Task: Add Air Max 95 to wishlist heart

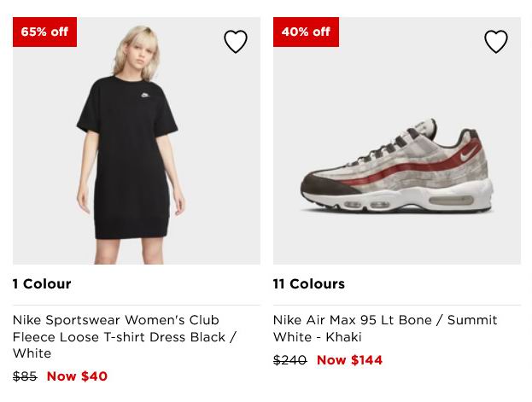Action: [496, 42]
